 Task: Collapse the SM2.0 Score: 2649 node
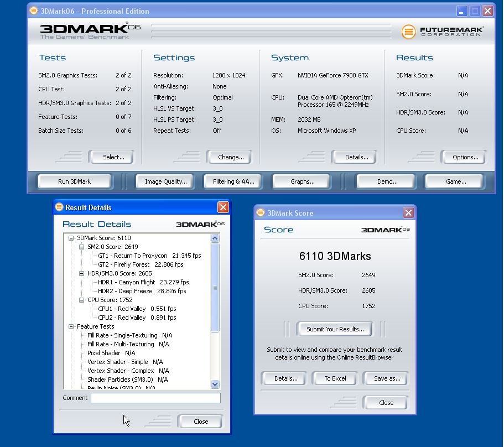point(82,247)
